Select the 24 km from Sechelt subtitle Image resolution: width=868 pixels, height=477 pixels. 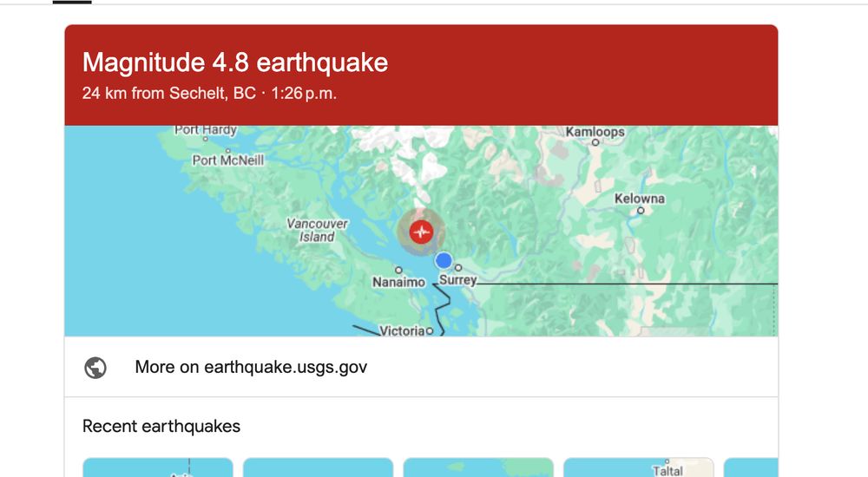pyautogui.click(x=209, y=93)
